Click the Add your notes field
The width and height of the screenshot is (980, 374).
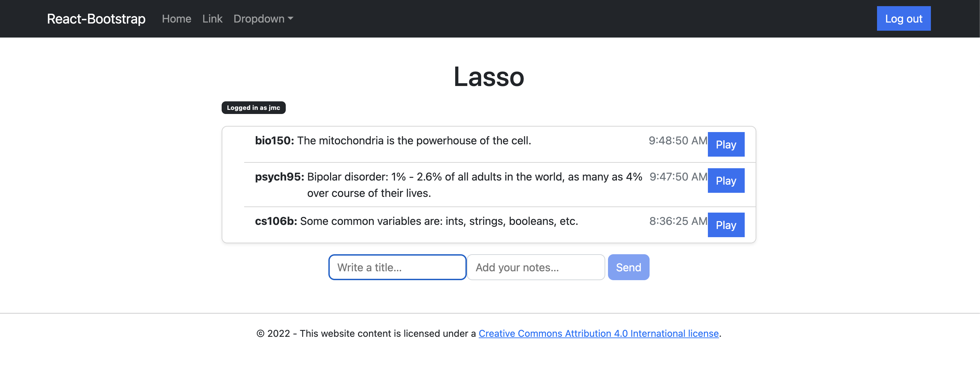(x=535, y=267)
